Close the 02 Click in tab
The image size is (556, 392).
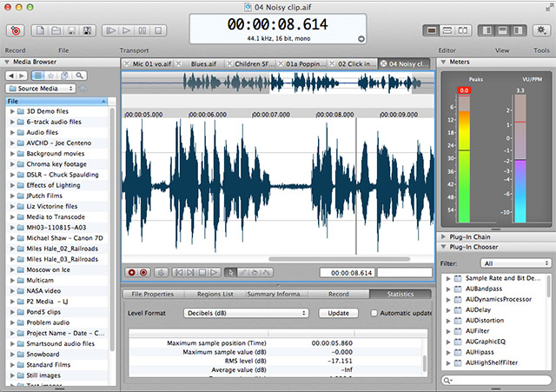point(332,63)
